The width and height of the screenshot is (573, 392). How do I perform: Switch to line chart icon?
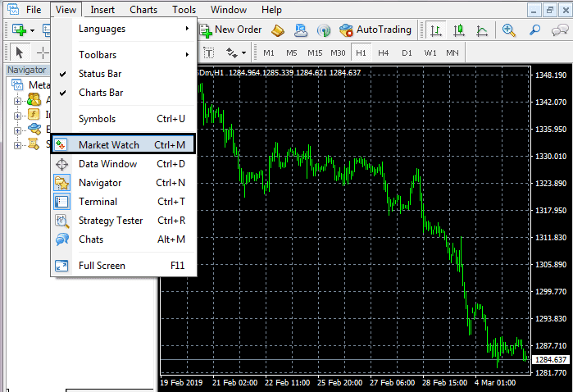pos(482,30)
